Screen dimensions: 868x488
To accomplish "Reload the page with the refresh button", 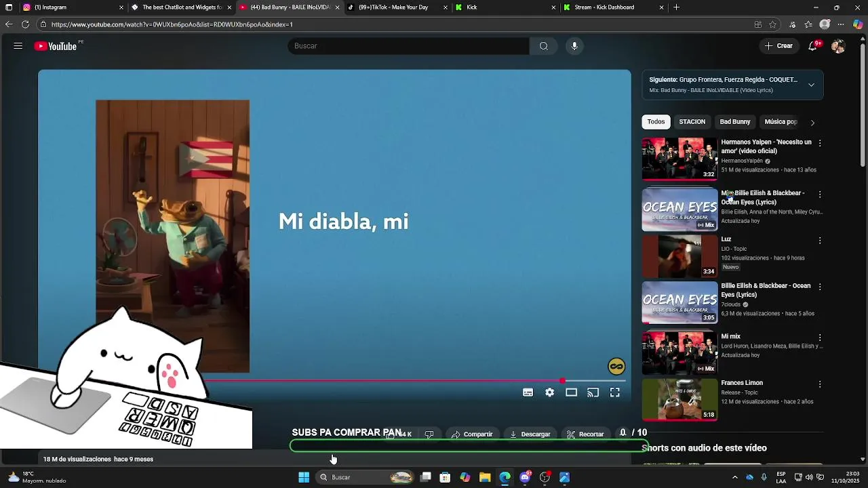I will [x=25, y=24].
